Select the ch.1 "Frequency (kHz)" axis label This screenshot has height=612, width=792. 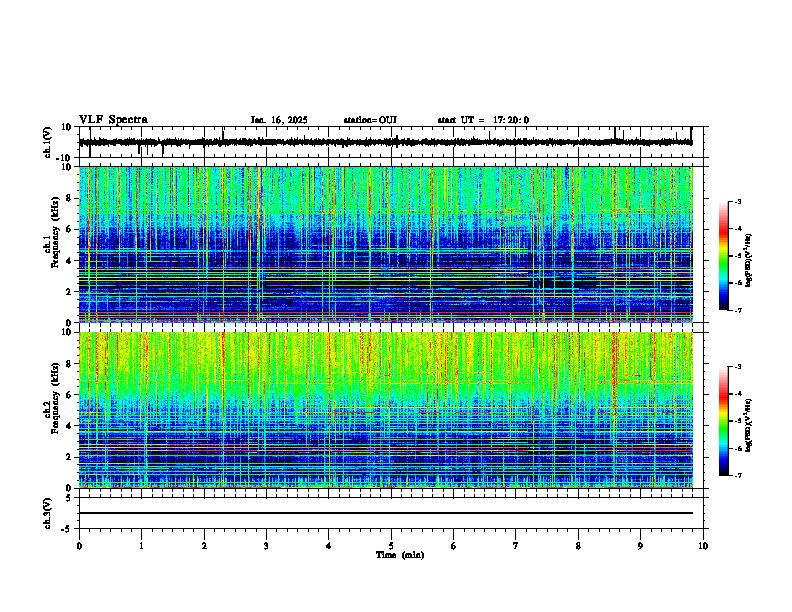[x=55, y=232]
